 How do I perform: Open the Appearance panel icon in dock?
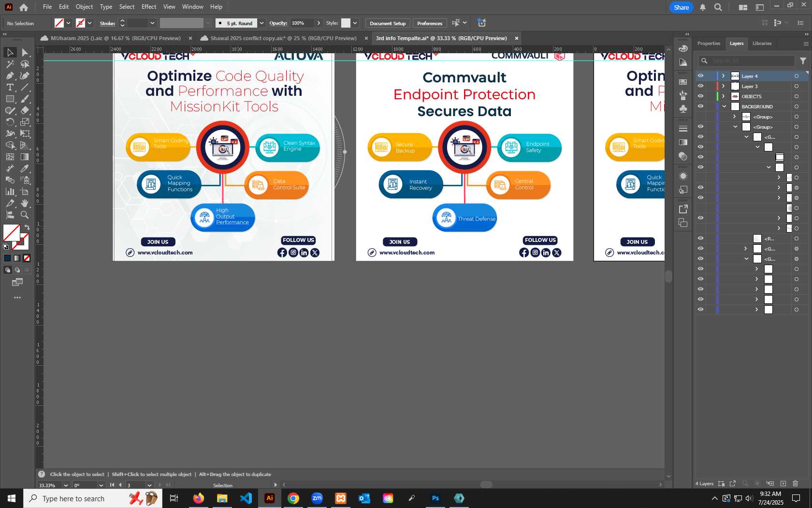tap(683, 176)
